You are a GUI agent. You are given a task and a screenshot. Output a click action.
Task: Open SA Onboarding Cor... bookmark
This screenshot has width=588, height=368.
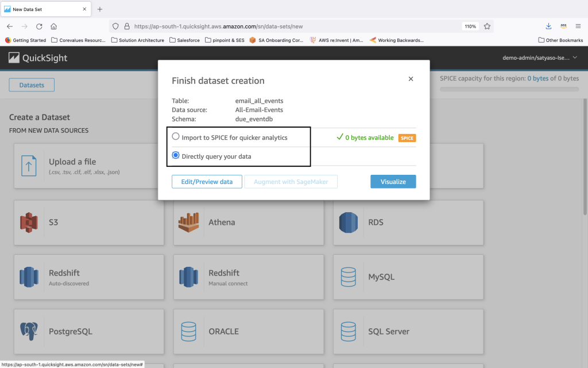276,40
